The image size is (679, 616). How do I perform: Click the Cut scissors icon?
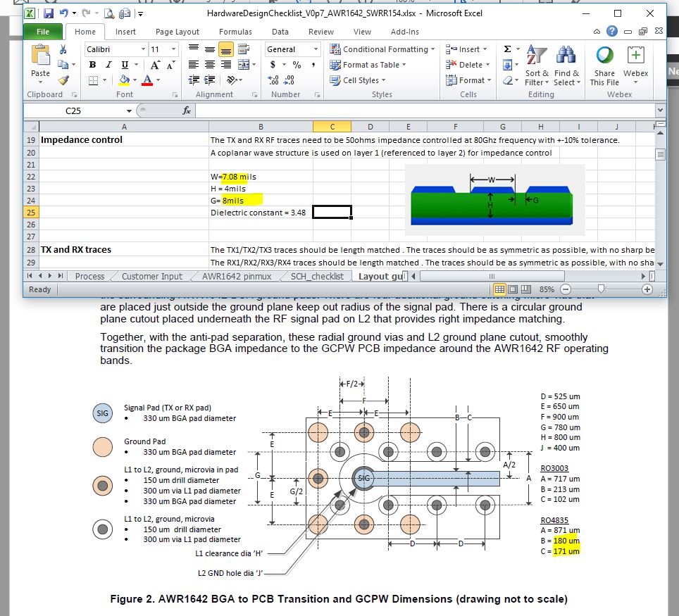[63, 49]
